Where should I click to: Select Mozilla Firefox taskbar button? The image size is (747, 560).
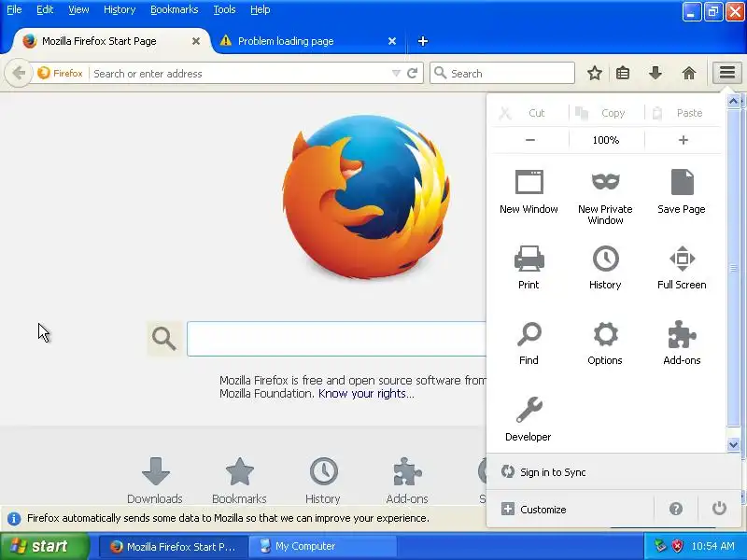(x=174, y=546)
